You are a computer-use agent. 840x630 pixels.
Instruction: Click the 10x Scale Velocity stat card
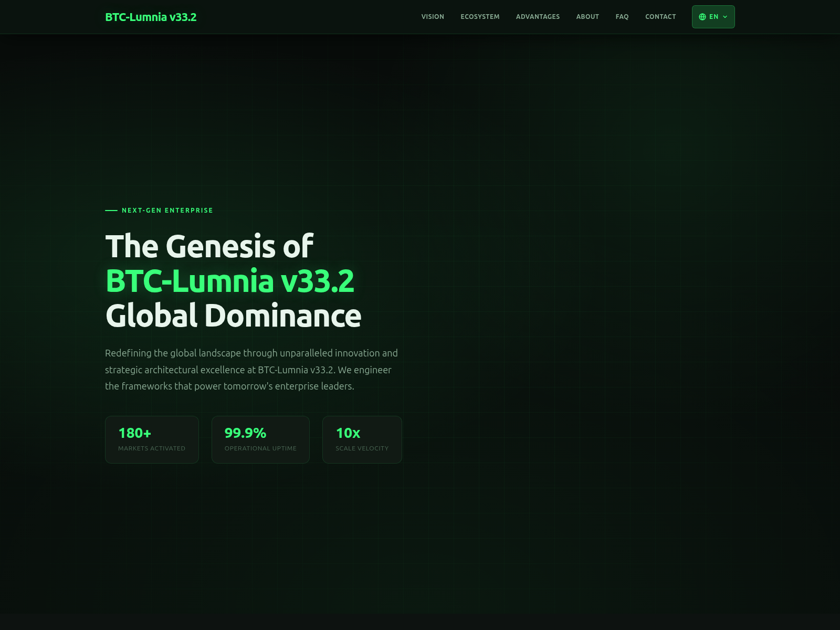point(362,439)
